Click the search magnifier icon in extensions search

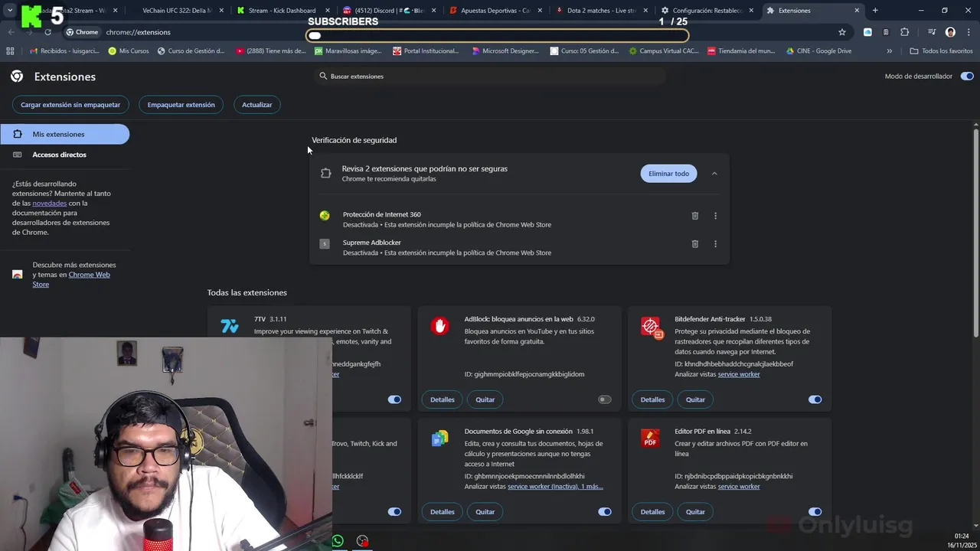(x=323, y=76)
